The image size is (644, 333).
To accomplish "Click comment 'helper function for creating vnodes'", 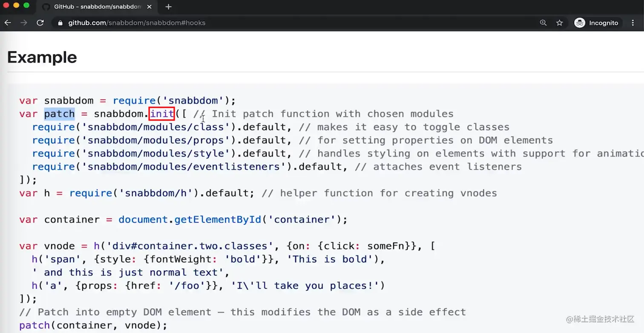I will [379, 193].
